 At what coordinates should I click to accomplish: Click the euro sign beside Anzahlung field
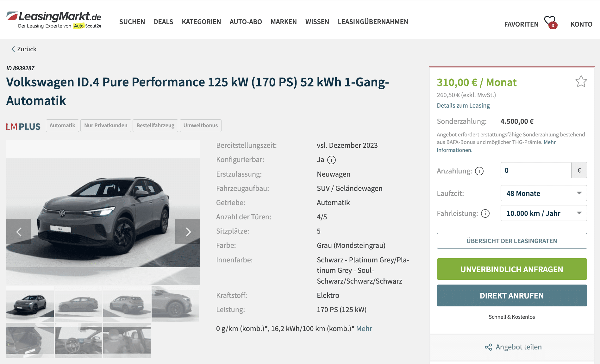point(579,170)
